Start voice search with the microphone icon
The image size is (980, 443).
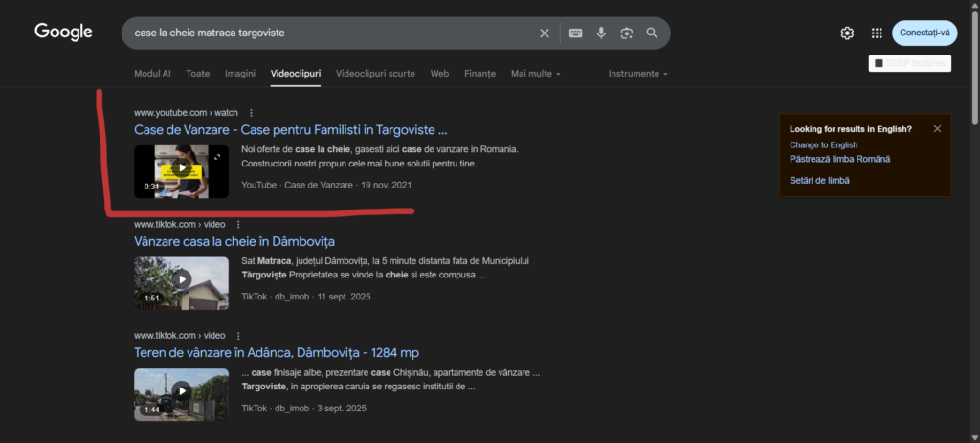(601, 33)
